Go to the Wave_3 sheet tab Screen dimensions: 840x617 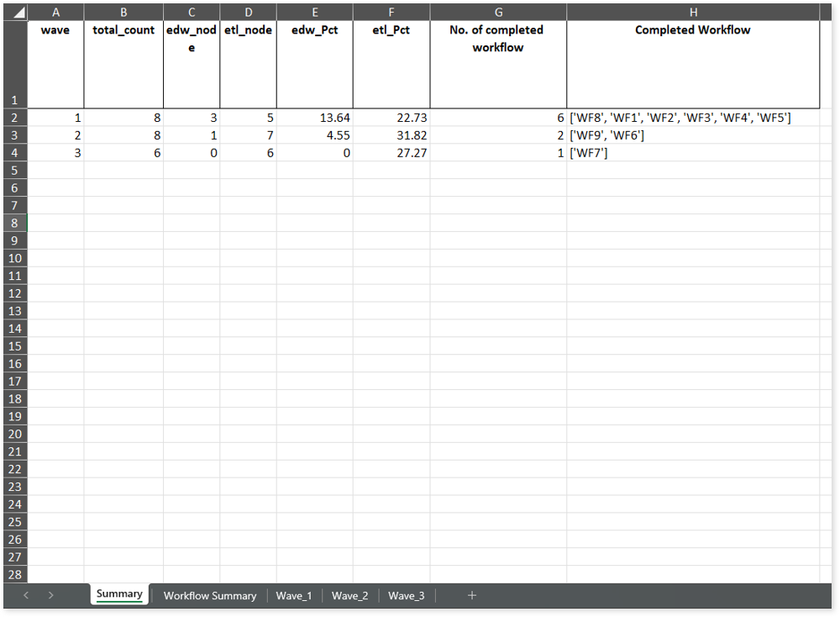[x=406, y=595]
